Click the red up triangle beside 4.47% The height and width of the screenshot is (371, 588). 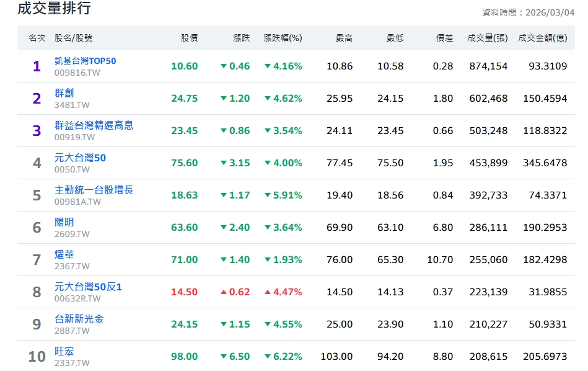pyautogui.click(x=268, y=292)
